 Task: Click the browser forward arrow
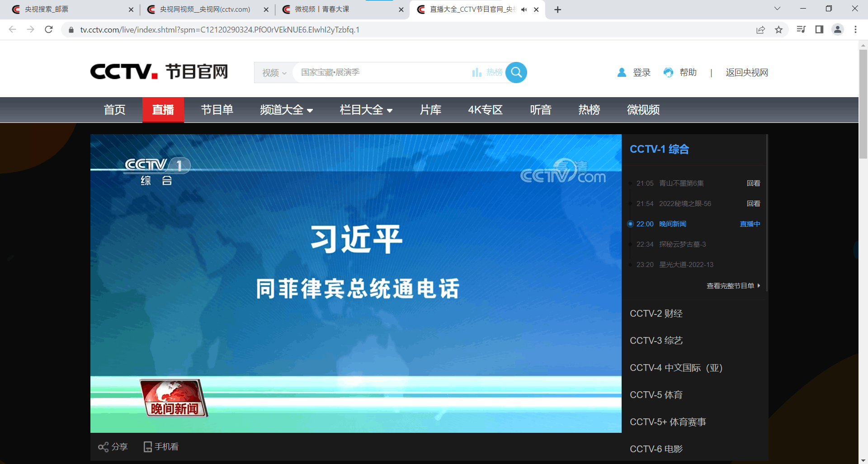click(30, 29)
